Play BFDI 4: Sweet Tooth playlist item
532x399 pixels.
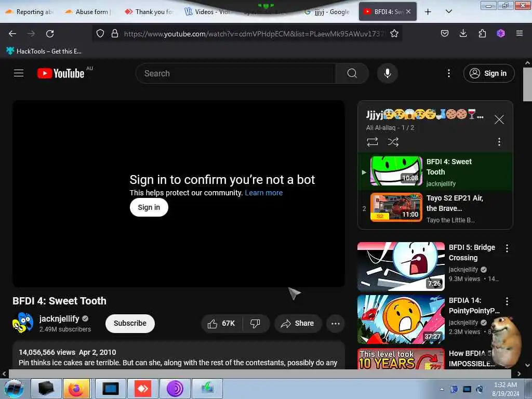[435, 172]
